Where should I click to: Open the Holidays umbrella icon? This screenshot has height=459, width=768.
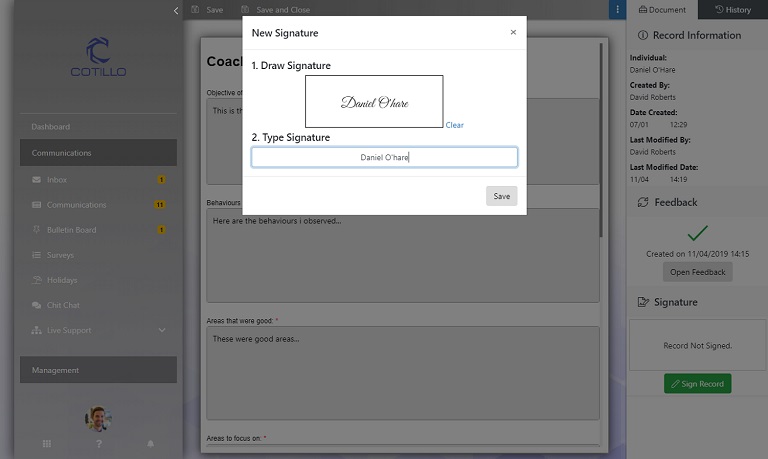click(36, 280)
